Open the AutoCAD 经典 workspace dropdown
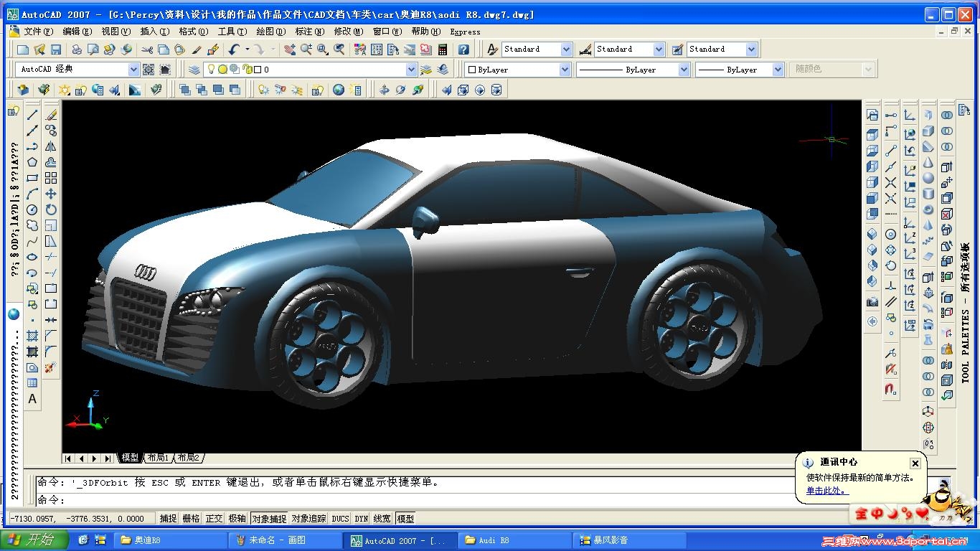Image resolution: width=980 pixels, height=551 pixels. (x=133, y=70)
